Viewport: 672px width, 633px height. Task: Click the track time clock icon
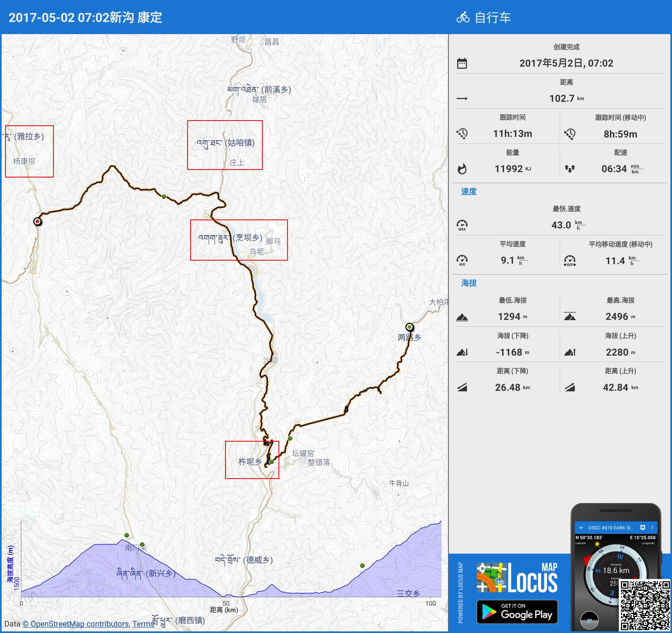462,134
